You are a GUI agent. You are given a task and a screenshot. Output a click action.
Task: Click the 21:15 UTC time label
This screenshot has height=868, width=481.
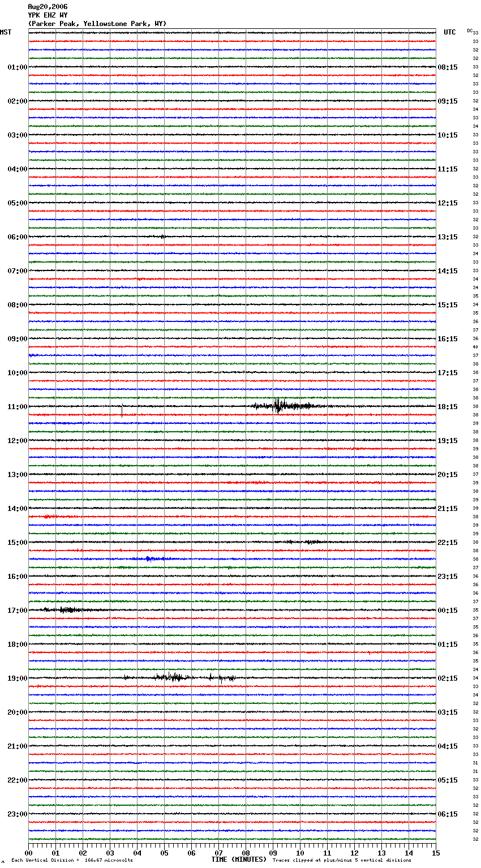tap(448, 509)
